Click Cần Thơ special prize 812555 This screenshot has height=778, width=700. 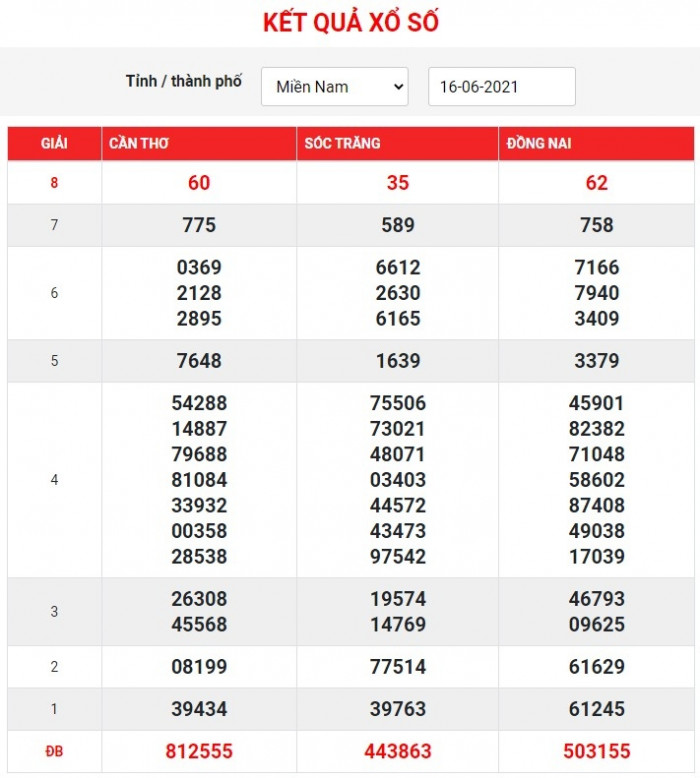[x=199, y=751]
